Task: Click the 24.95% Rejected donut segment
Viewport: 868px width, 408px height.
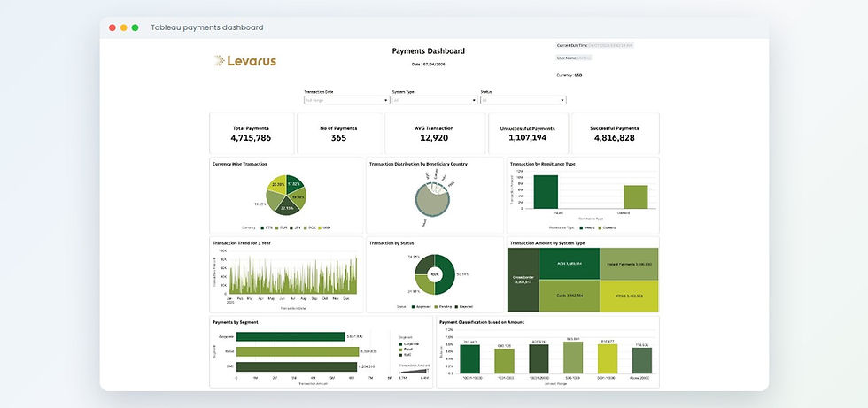Action: [424, 265]
